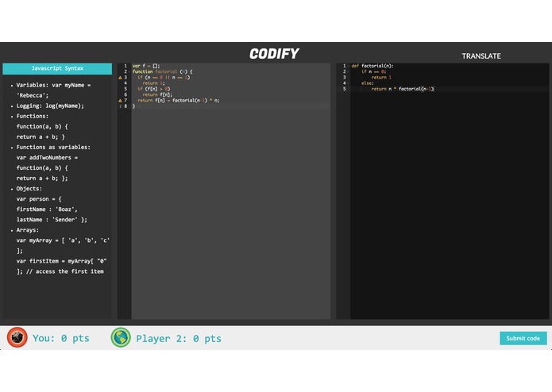552x392 pixels.
Task: Click 'function factorial (n) {' line
Action: 162,71
